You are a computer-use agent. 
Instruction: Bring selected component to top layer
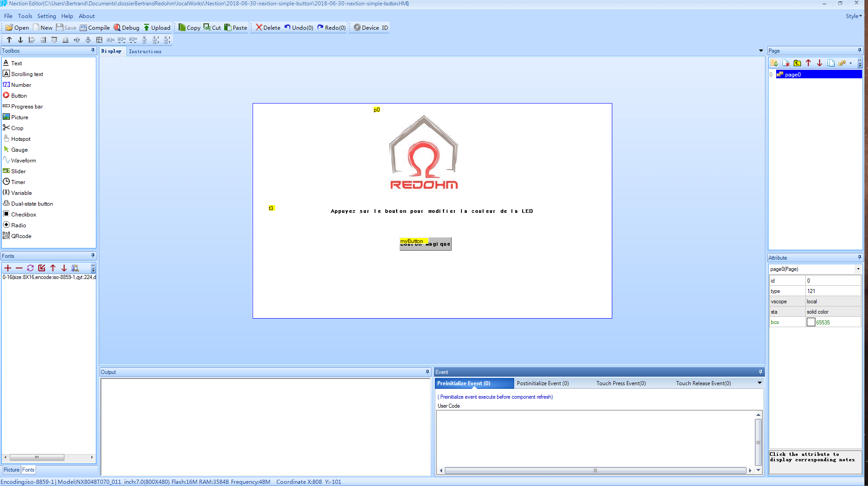pos(9,40)
